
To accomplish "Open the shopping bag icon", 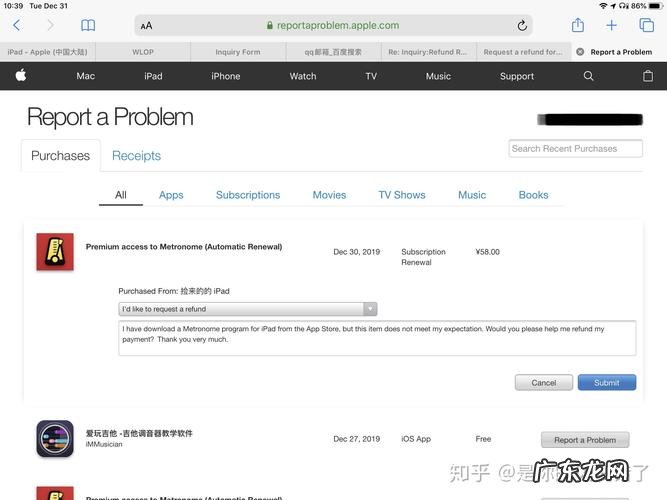I will coord(647,76).
